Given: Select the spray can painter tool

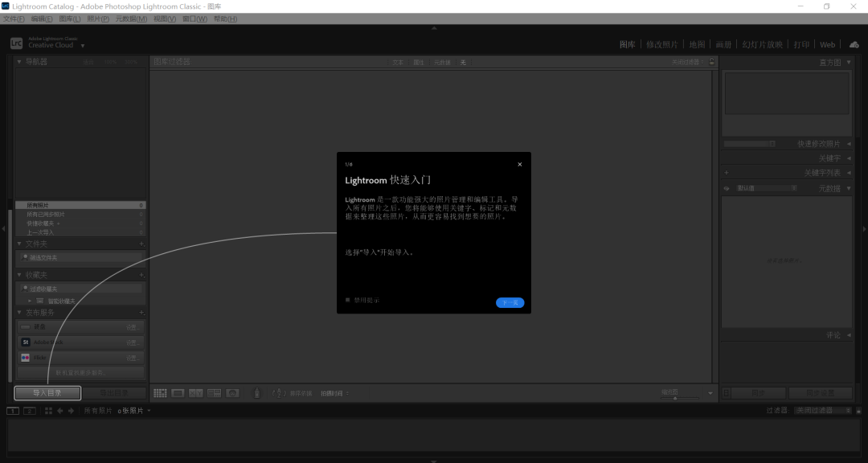Looking at the screenshot, I should coord(257,393).
